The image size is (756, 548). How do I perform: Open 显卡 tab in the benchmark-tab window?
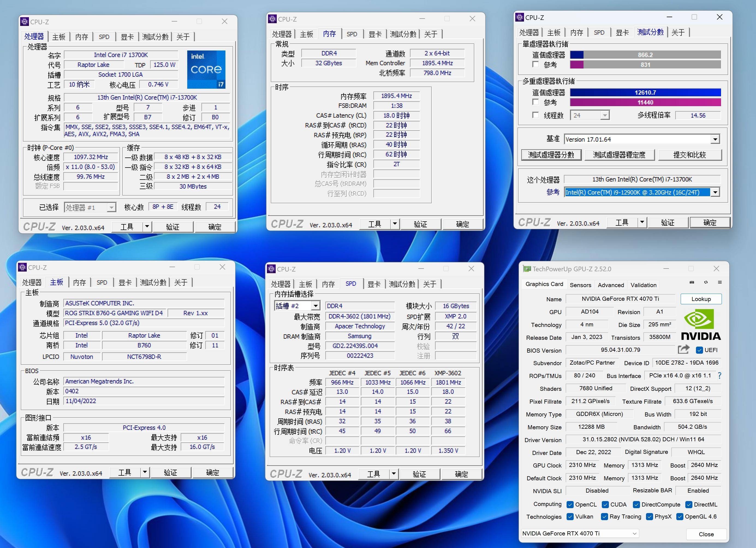(x=622, y=32)
